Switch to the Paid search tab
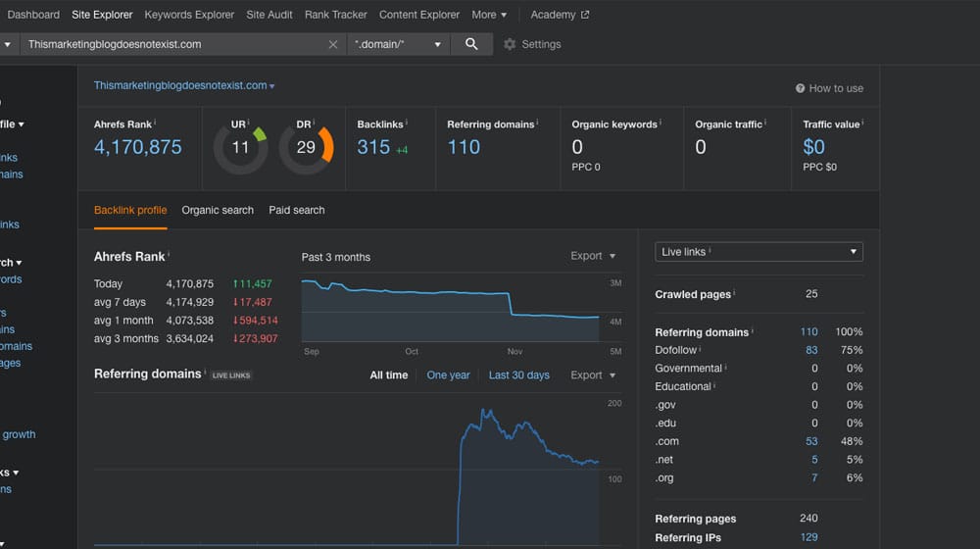 [297, 210]
